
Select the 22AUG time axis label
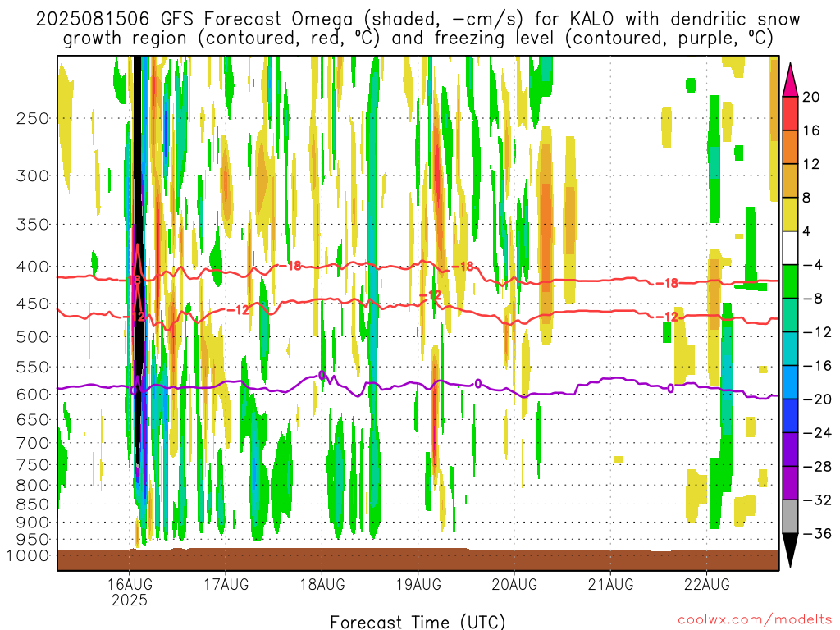706,584
